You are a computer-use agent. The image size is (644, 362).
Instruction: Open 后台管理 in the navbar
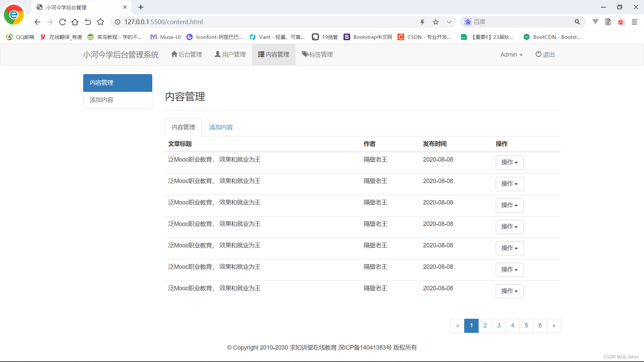click(x=186, y=55)
